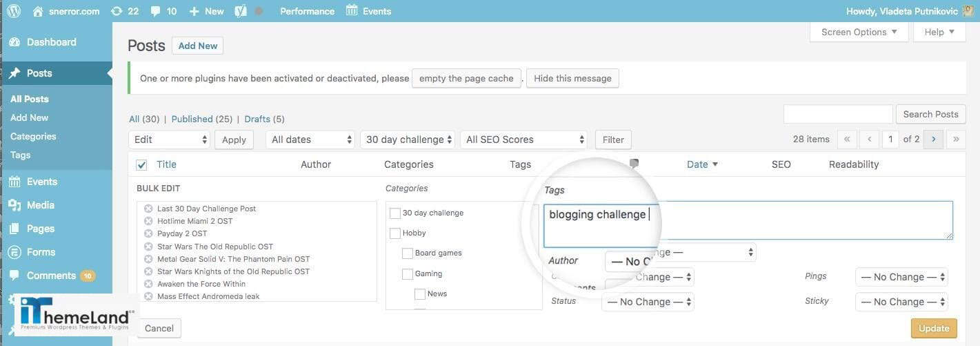The image size is (980, 346).
Task: Remove Last 30 Day Challenge Post from bulk edit
Action: pos(148,209)
